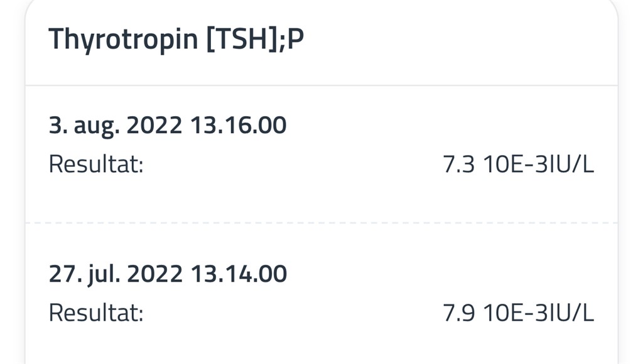Select the 7.3 result value
Image resolution: width=643 pixels, height=364 pixels.
[458, 165]
